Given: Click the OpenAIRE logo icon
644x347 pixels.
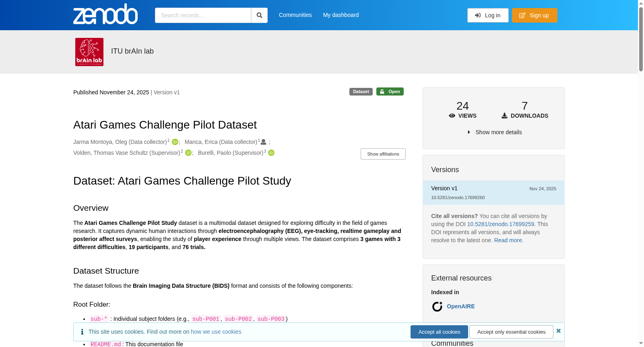Looking at the screenshot, I should click(x=437, y=307).
